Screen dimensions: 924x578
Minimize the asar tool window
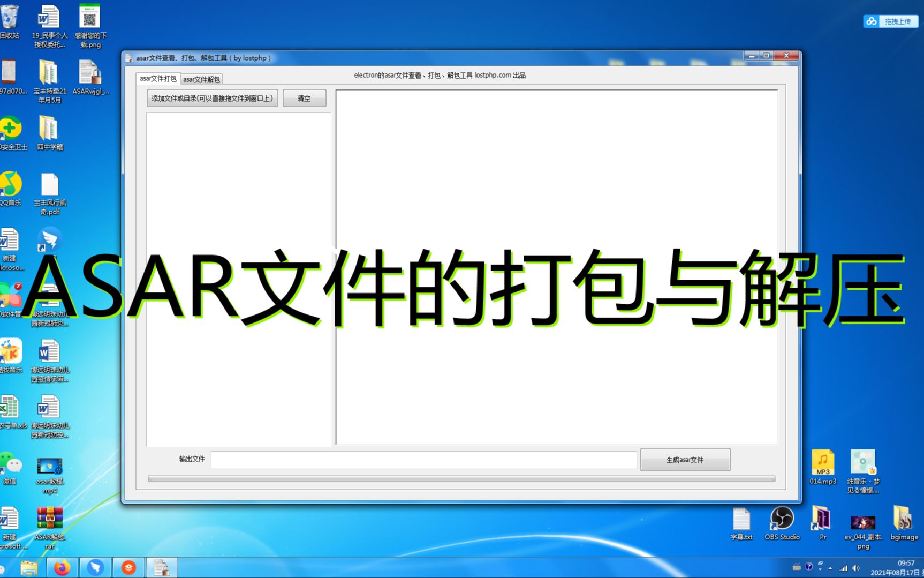752,56
